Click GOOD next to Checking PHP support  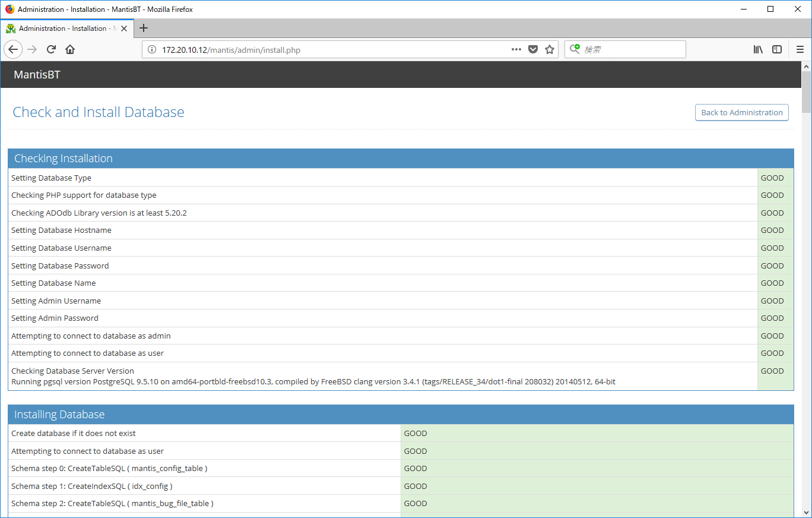[772, 195]
